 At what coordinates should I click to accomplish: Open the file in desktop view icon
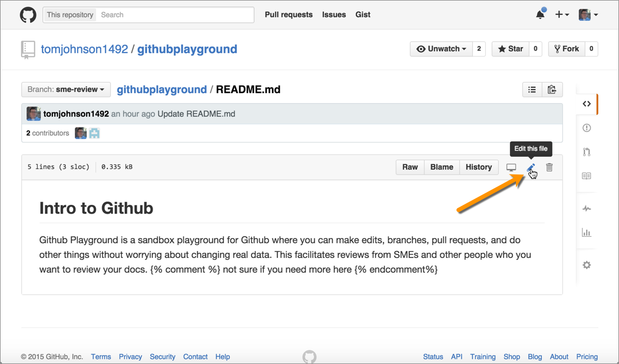click(x=511, y=168)
